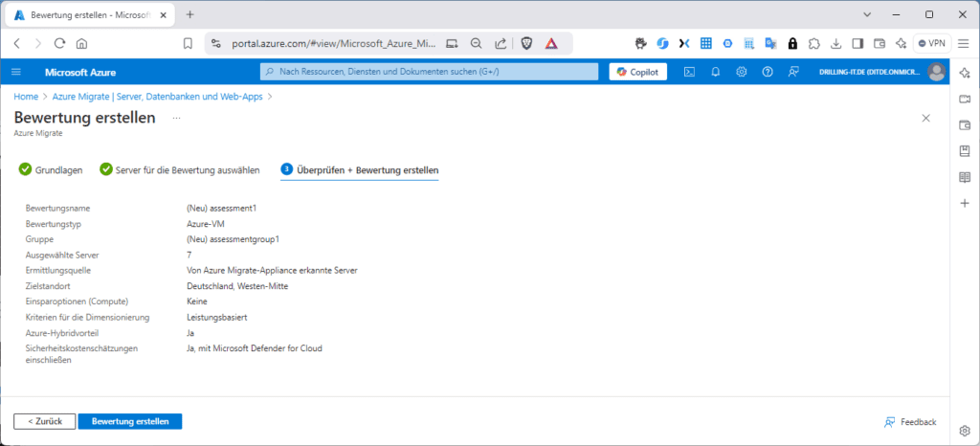Switch to the Grundlagen step
The height and width of the screenshot is (446, 980).
coord(51,170)
